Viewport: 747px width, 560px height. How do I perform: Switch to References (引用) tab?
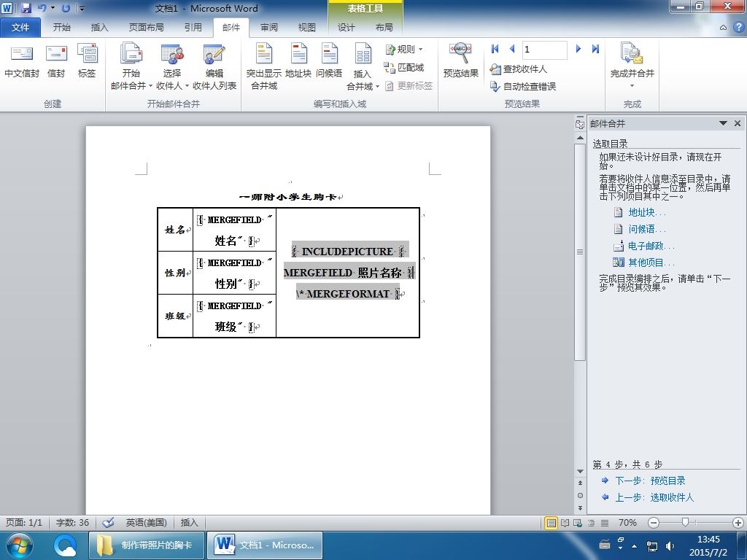(193, 27)
